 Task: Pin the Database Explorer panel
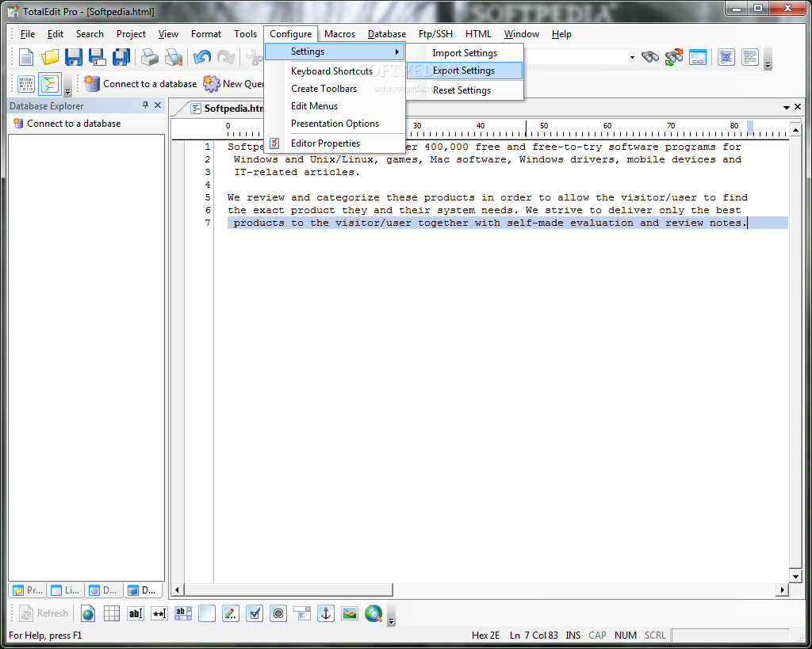click(x=146, y=105)
